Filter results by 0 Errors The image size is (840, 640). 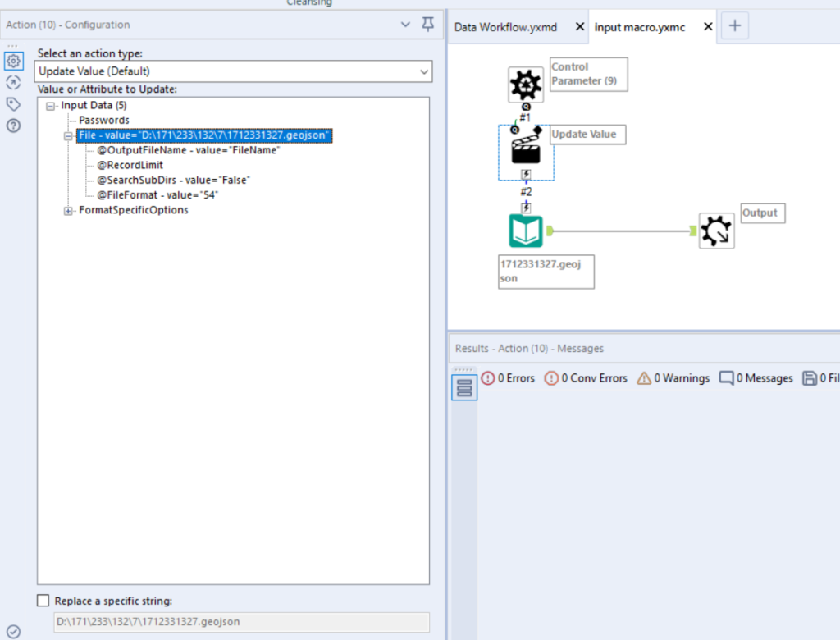(x=508, y=378)
